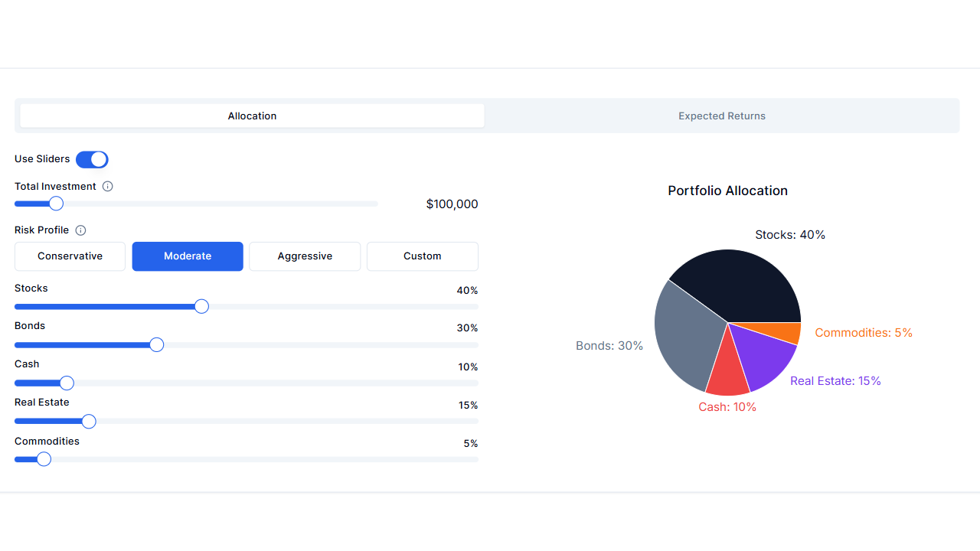
Task: Click the Commodities: 5% chart label
Action: pyautogui.click(x=864, y=333)
